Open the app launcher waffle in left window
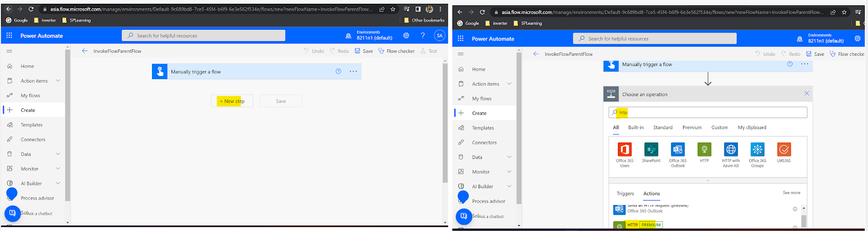This screenshot has width=868, height=231. tap(9, 35)
